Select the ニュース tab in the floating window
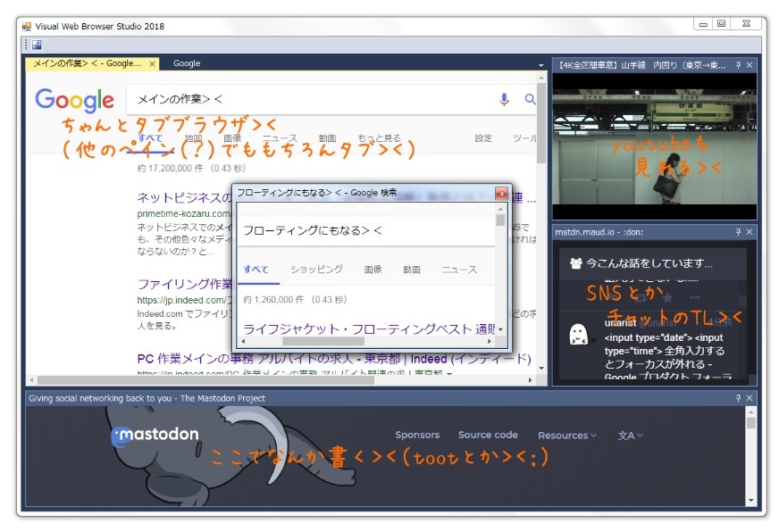Screen dimensions: 779x532 point(459,270)
